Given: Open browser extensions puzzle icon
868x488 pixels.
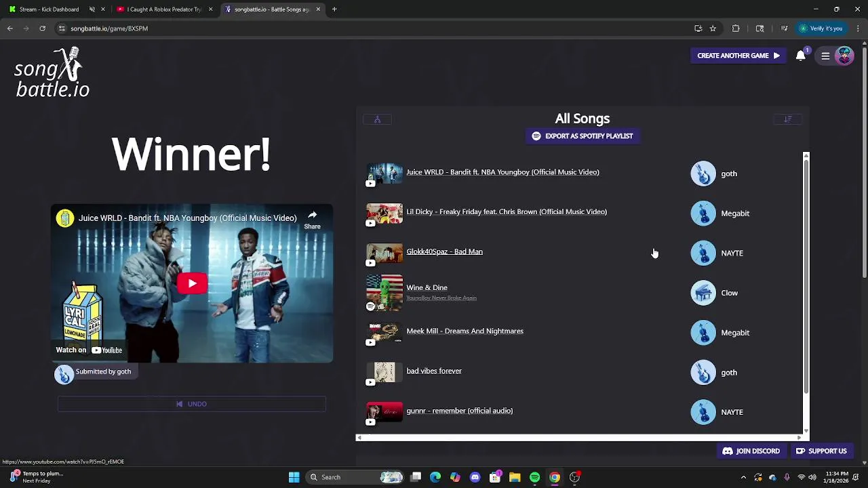Looking at the screenshot, I should coord(736,28).
